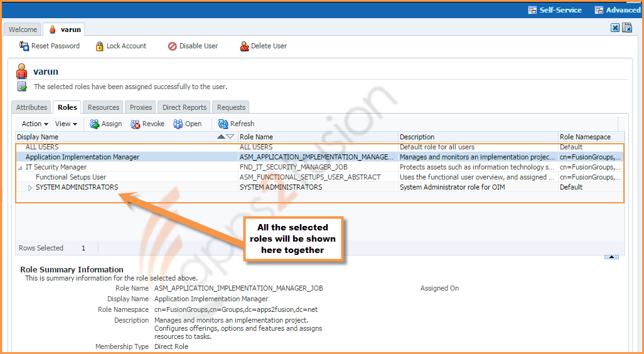Screen dimensions: 644x354
Task: Click the Lock Account button label
Action: click(x=127, y=46)
